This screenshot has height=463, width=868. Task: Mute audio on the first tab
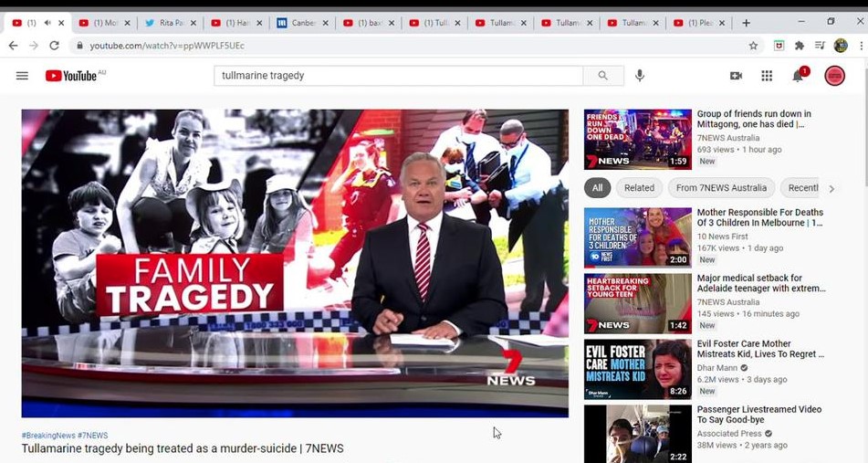click(47, 23)
